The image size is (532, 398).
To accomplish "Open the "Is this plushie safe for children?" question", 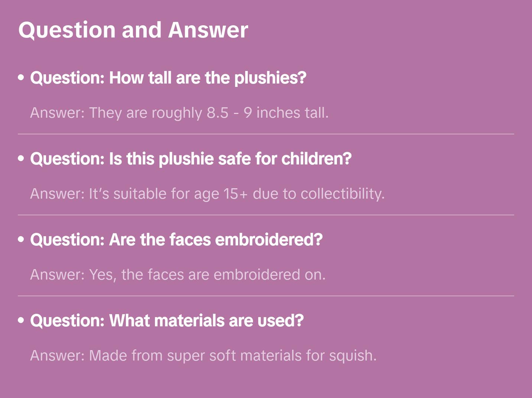I will click(x=191, y=159).
